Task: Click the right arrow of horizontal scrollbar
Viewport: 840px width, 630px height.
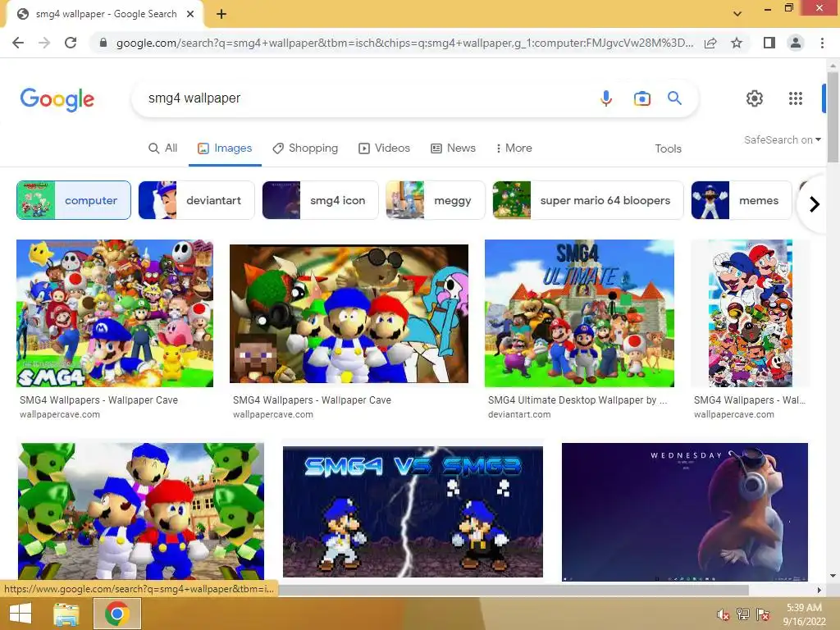Action: [x=819, y=590]
